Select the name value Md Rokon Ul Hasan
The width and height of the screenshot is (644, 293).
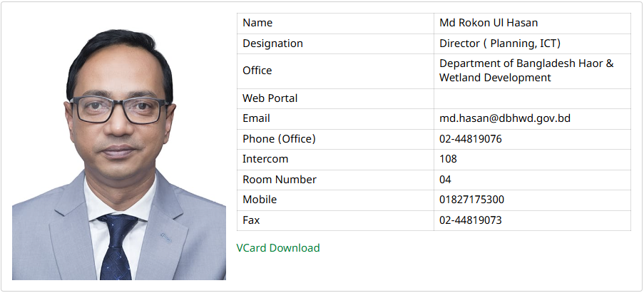489,23
